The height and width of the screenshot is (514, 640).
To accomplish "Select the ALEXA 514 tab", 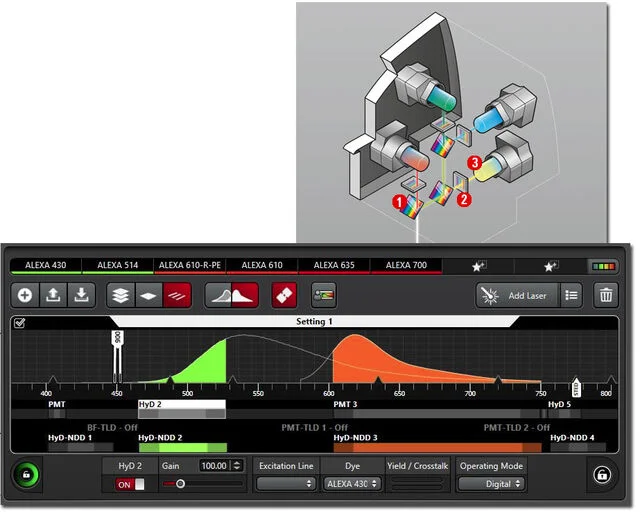I will click(117, 266).
